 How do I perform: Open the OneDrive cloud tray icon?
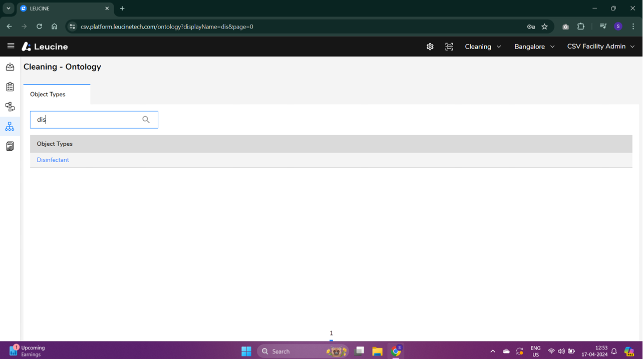click(507, 352)
